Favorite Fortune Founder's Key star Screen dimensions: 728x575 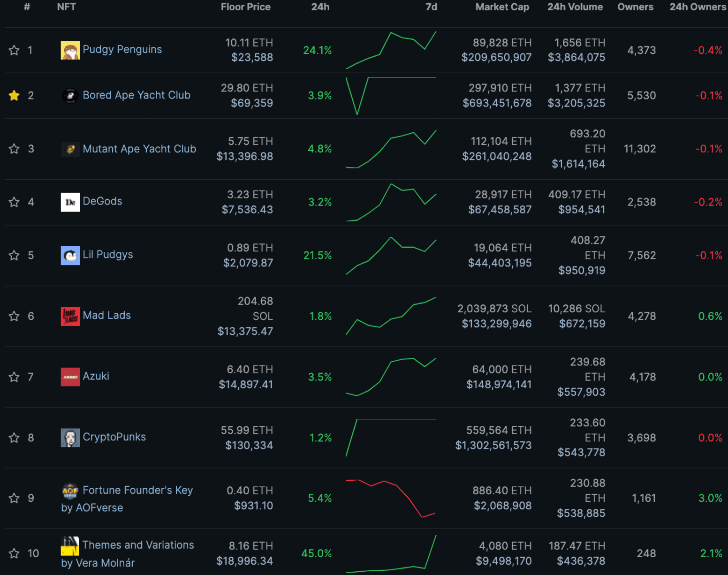pyautogui.click(x=14, y=498)
